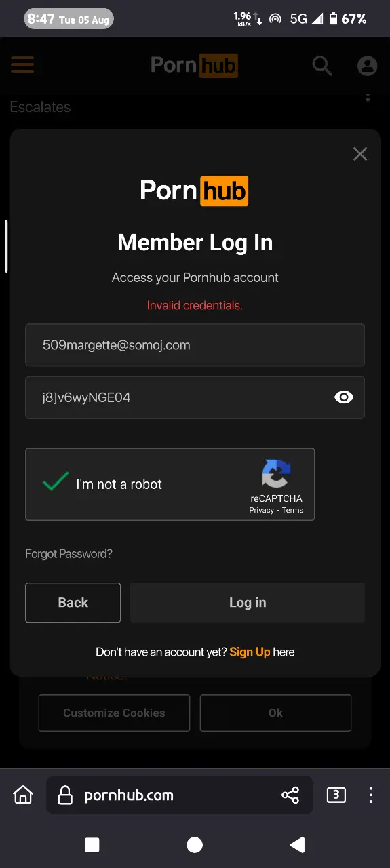Open browser three-dot overflow menu
The width and height of the screenshot is (390, 868).
[x=370, y=795]
